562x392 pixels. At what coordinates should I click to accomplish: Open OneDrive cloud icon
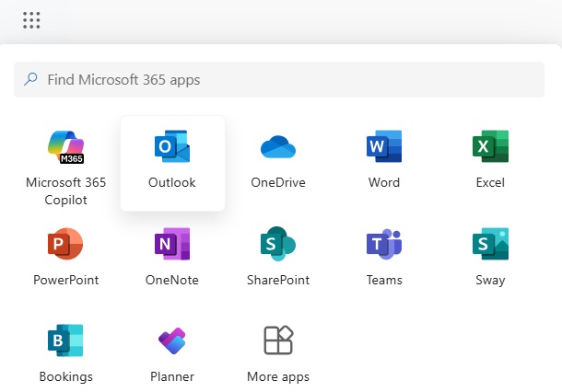pyautogui.click(x=278, y=146)
